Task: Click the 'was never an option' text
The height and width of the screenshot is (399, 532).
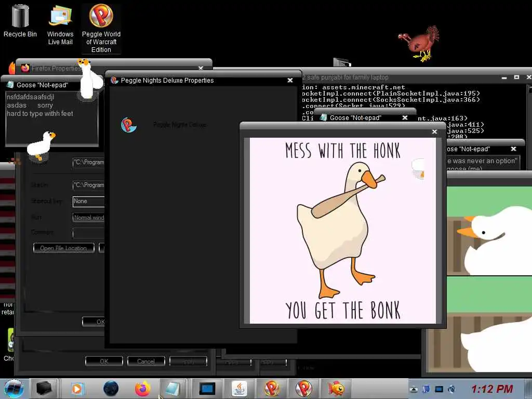Action: point(482,161)
